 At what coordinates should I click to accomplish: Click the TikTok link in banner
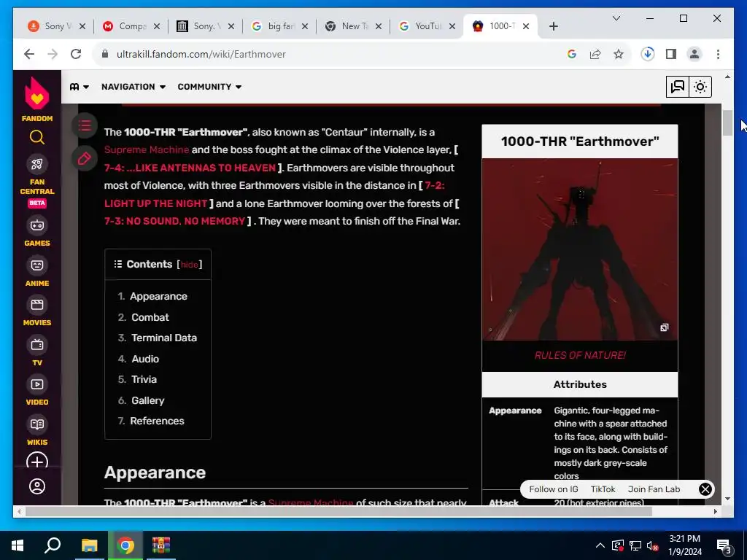pos(603,489)
